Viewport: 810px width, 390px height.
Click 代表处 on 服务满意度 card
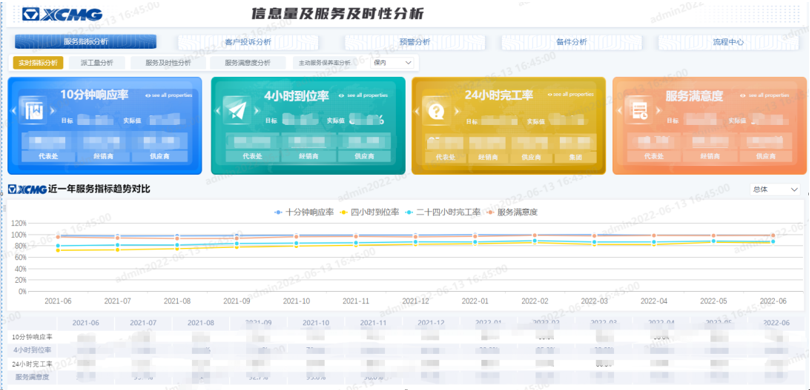pyautogui.click(x=653, y=157)
